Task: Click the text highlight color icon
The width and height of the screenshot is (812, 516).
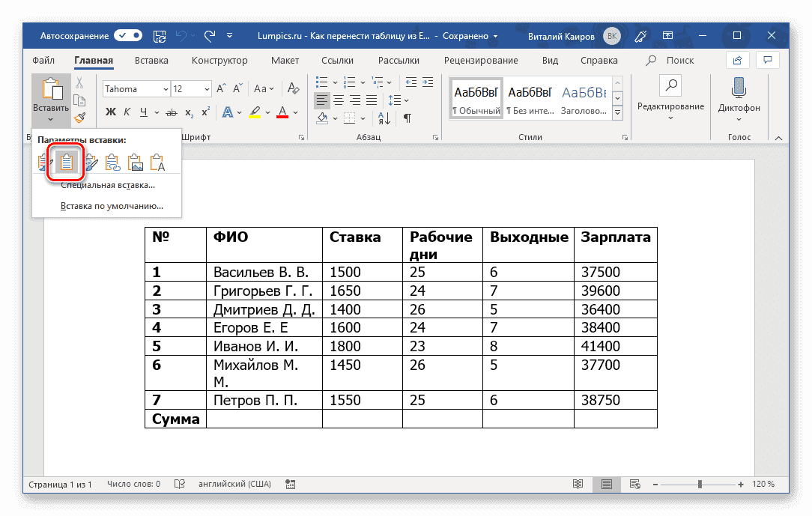Action: coord(254,112)
